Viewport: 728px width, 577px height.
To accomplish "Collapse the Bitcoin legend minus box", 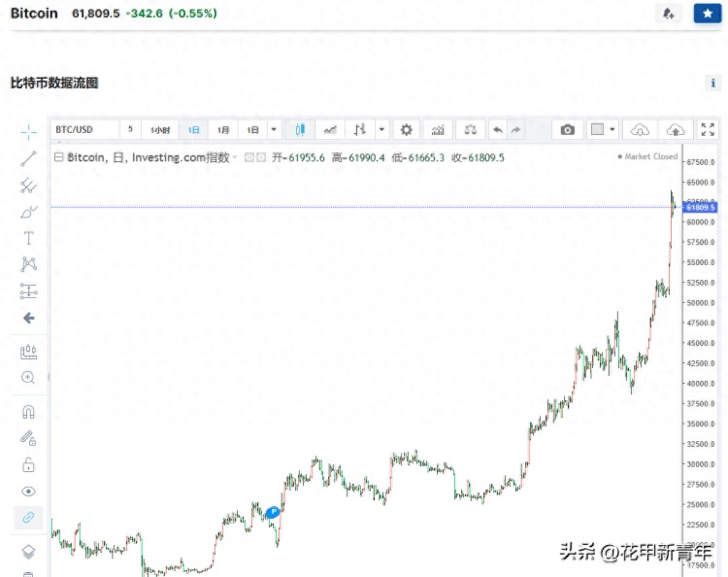I will click(x=58, y=157).
